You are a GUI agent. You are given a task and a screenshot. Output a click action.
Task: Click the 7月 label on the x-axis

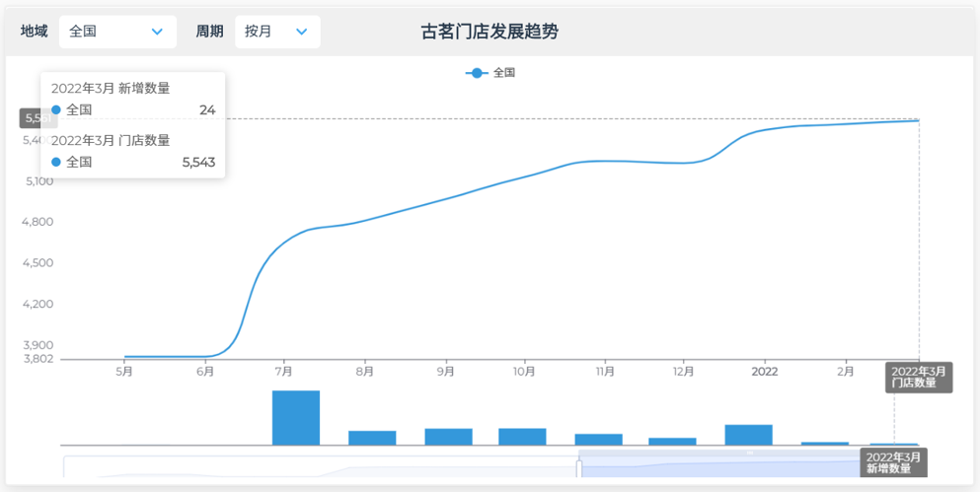(x=284, y=372)
